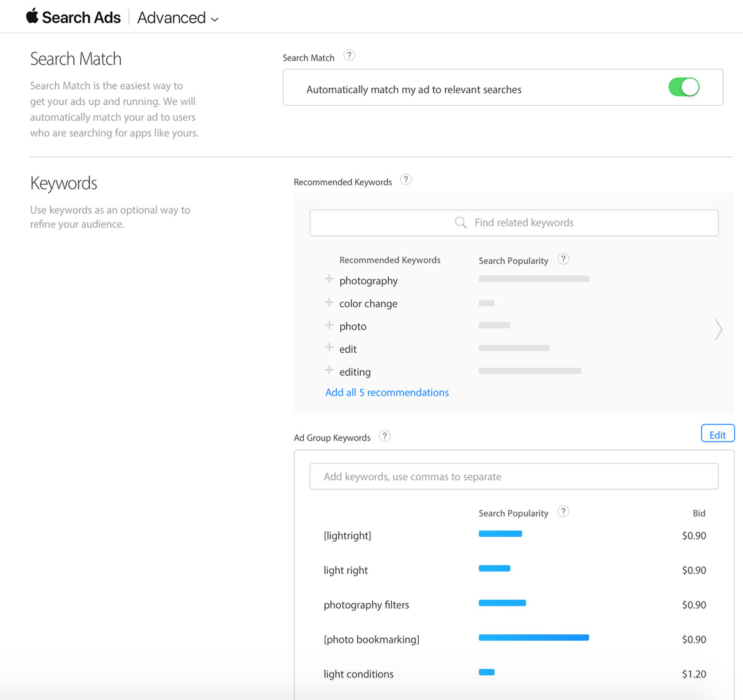
Task: Click the $0.90 bid for light right
Action: (x=694, y=570)
